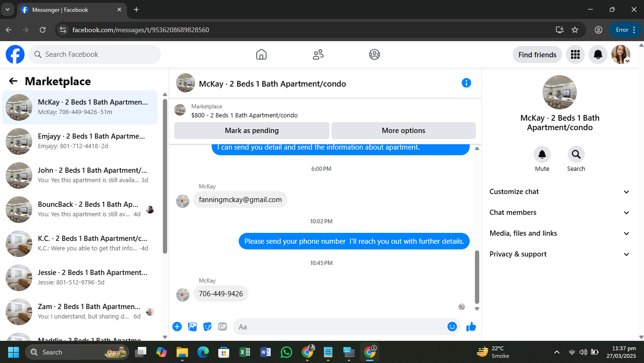Expand the Chat members section
644x363 pixels.
click(x=560, y=212)
